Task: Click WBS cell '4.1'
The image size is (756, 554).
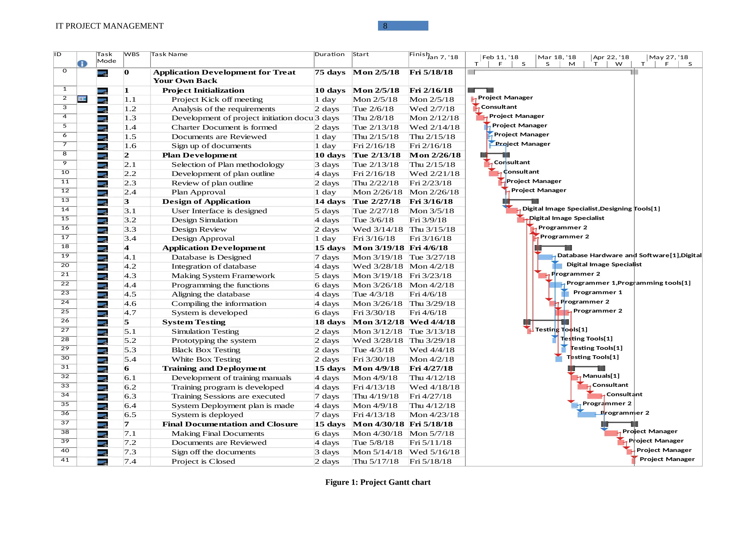Action: [x=130, y=257]
